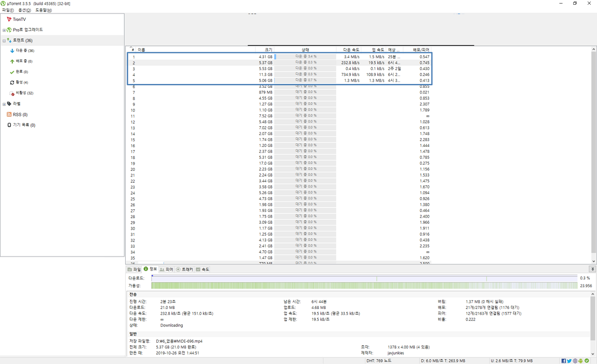The image size is (597, 364).
Task: Switch to the 피어 detail tab
Action: tap(167, 269)
